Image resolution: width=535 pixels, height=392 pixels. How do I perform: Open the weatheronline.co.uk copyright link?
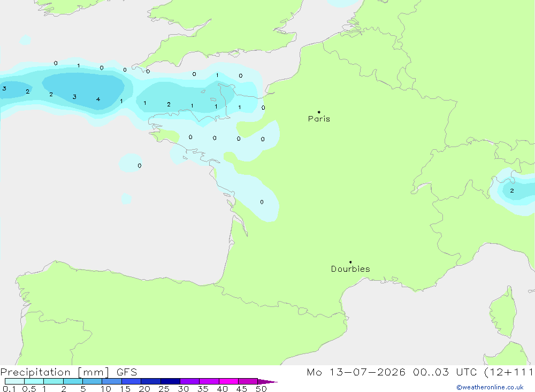[490, 387]
